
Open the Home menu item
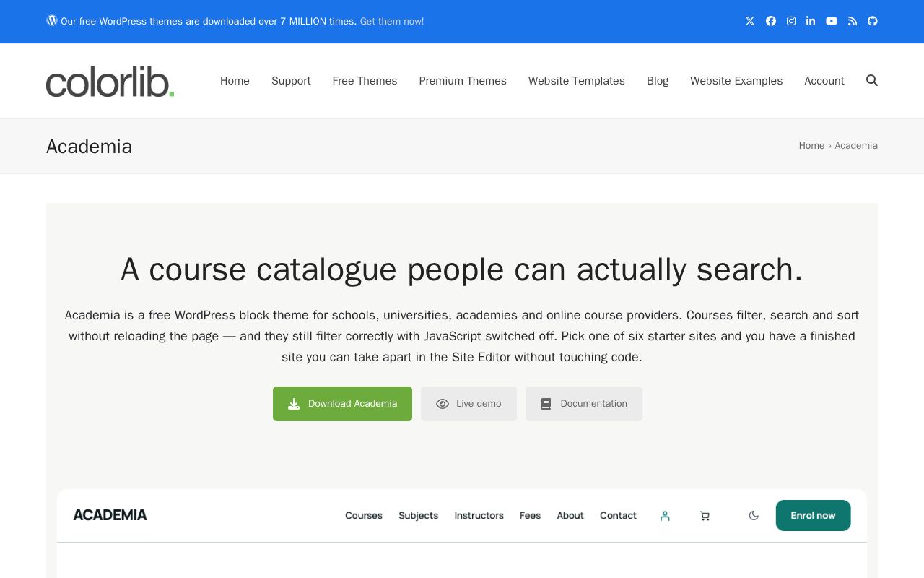point(235,81)
